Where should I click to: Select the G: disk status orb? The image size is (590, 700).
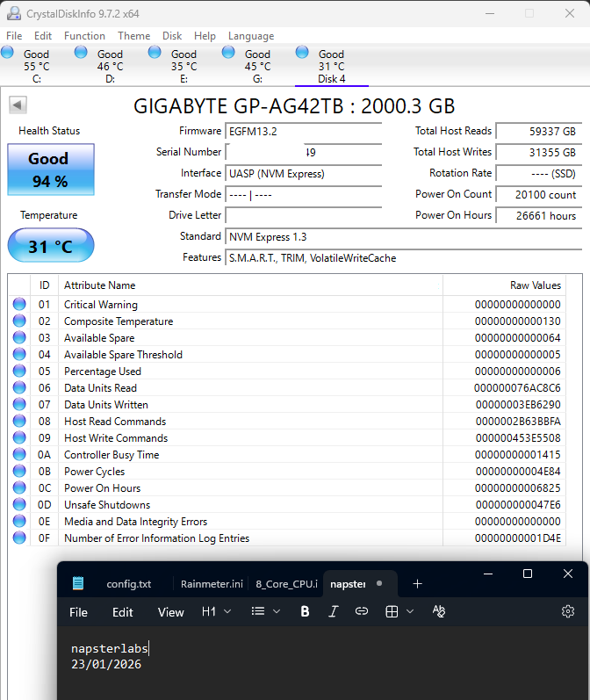point(229,53)
